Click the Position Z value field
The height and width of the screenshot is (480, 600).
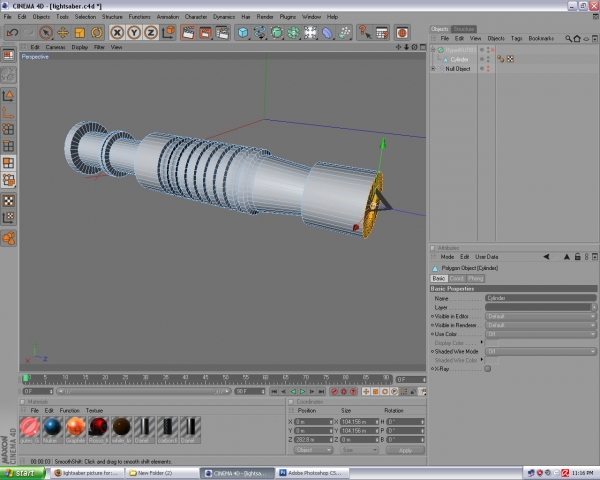[313, 440]
